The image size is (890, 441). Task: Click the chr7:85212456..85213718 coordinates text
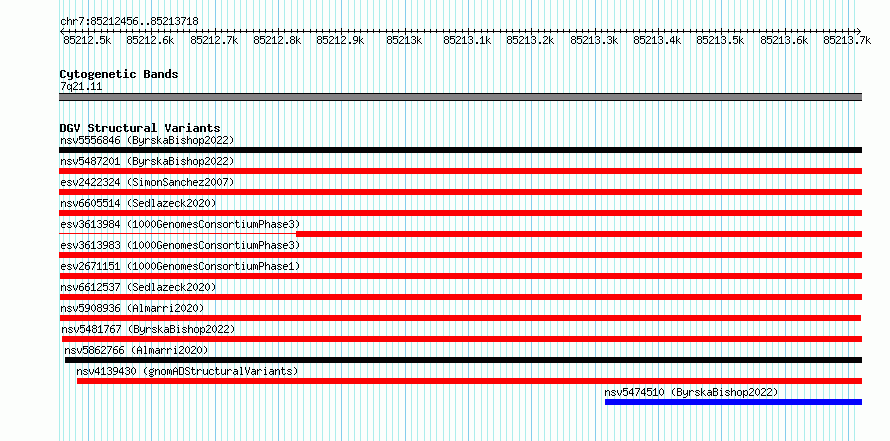coord(129,22)
